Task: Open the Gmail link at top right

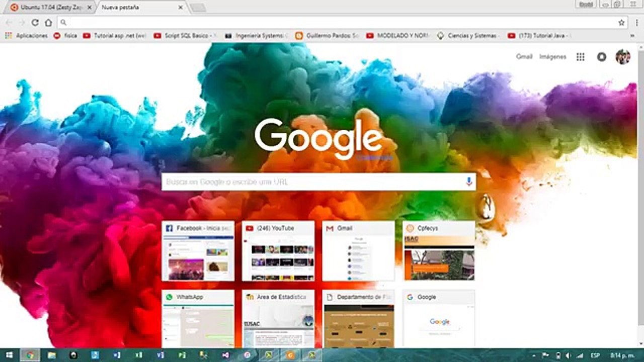Action: click(524, 57)
